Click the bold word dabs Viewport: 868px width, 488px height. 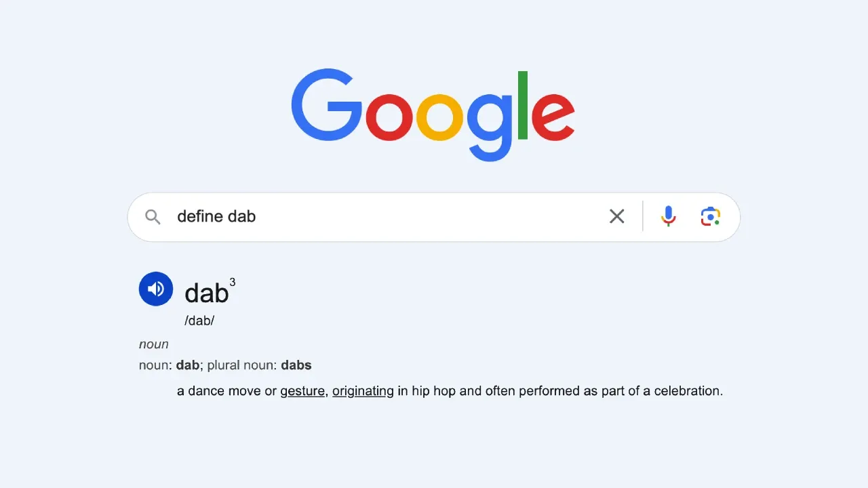point(296,365)
